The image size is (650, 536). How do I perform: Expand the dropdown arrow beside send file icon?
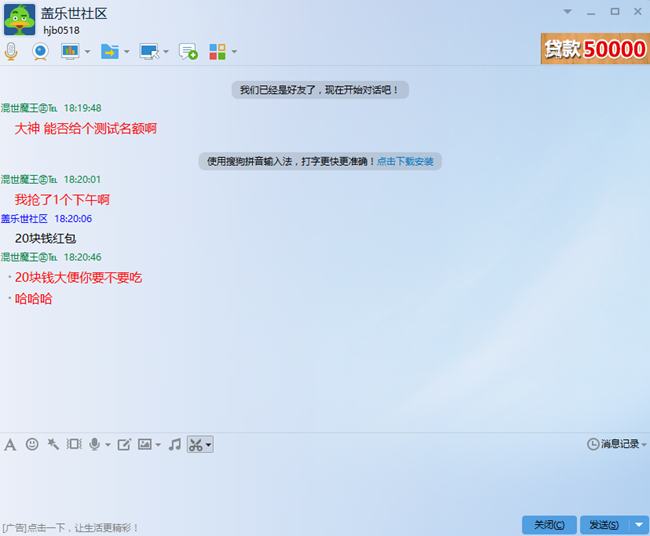click(x=127, y=52)
